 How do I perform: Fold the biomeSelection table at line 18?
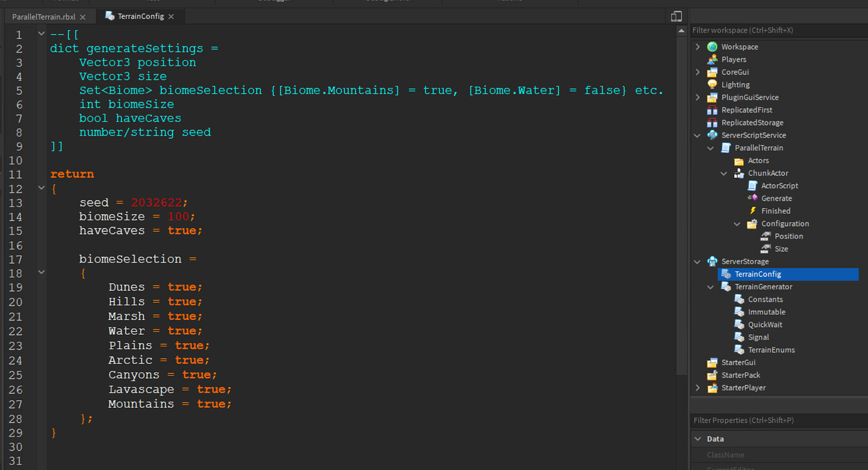pyautogui.click(x=42, y=273)
